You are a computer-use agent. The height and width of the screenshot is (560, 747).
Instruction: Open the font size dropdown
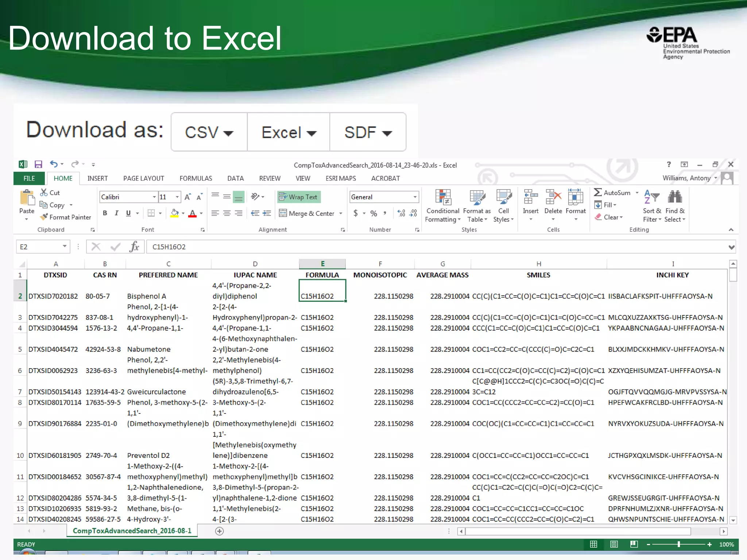pyautogui.click(x=177, y=197)
